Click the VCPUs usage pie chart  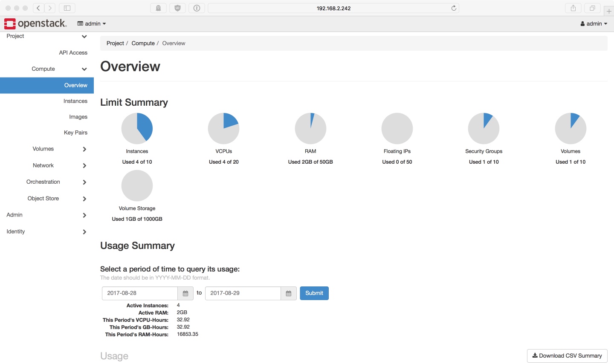(223, 128)
